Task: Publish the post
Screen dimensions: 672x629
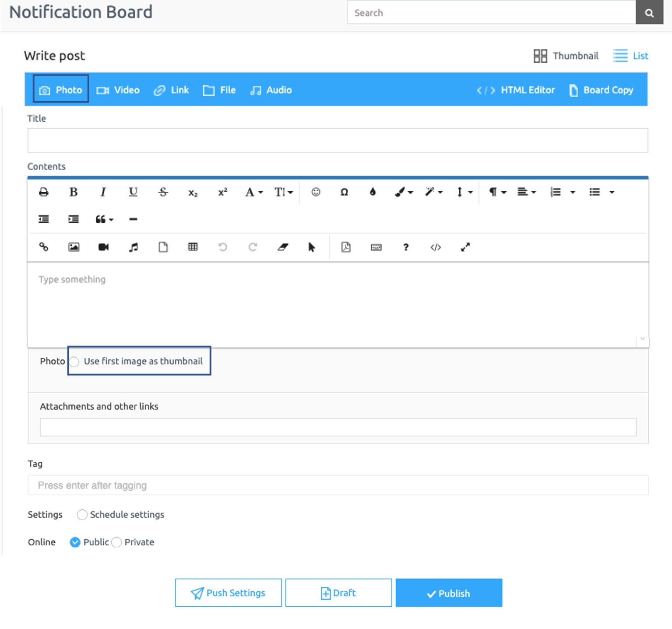Action: point(449,593)
